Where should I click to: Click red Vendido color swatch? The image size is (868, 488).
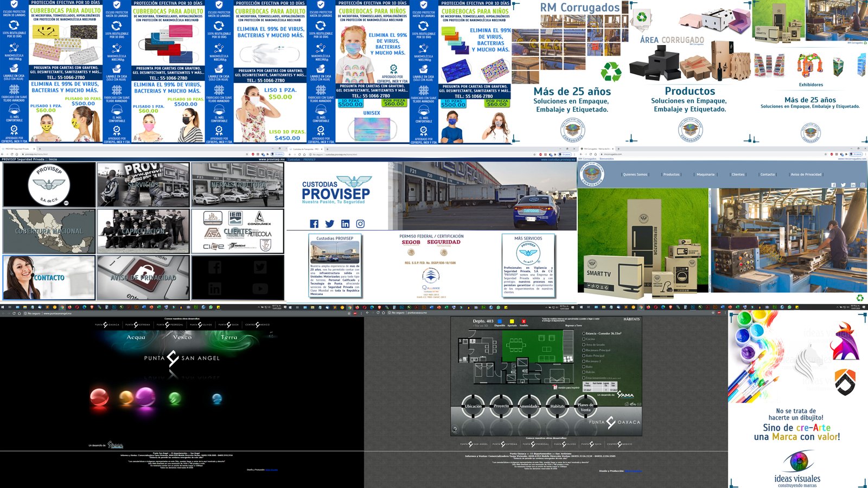tap(524, 321)
